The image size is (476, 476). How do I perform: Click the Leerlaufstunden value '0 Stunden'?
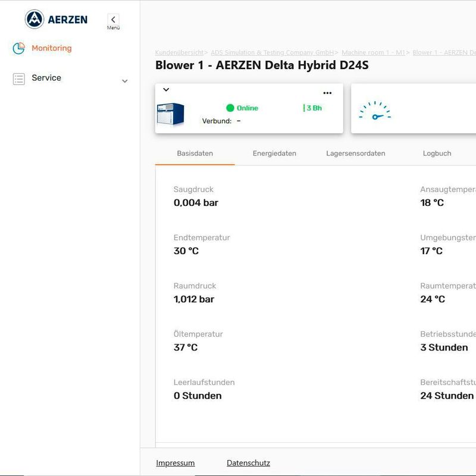point(198,396)
